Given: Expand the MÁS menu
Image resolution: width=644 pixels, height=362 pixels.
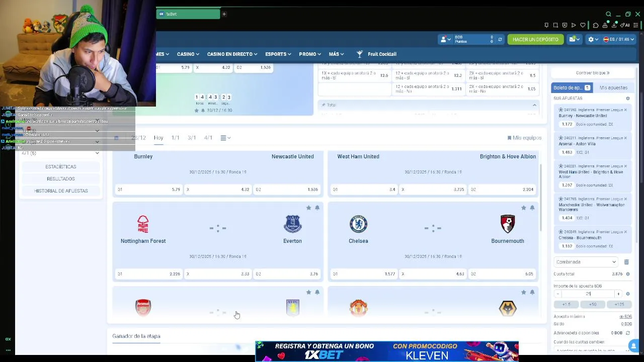Looking at the screenshot, I should click(336, 54).
